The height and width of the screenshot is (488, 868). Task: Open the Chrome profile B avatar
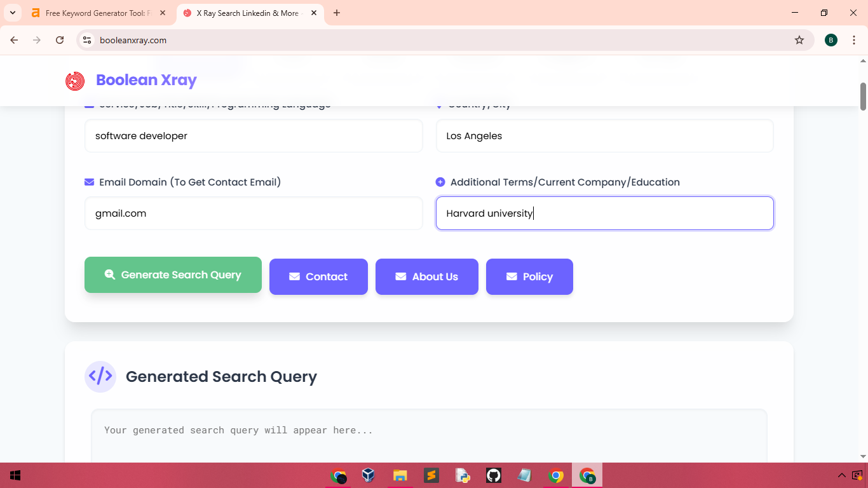click(x=831, y=40)
